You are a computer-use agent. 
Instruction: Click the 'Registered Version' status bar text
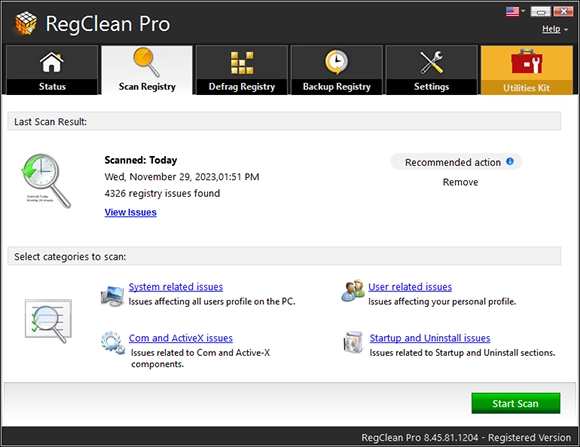click(x=529, y=437)
